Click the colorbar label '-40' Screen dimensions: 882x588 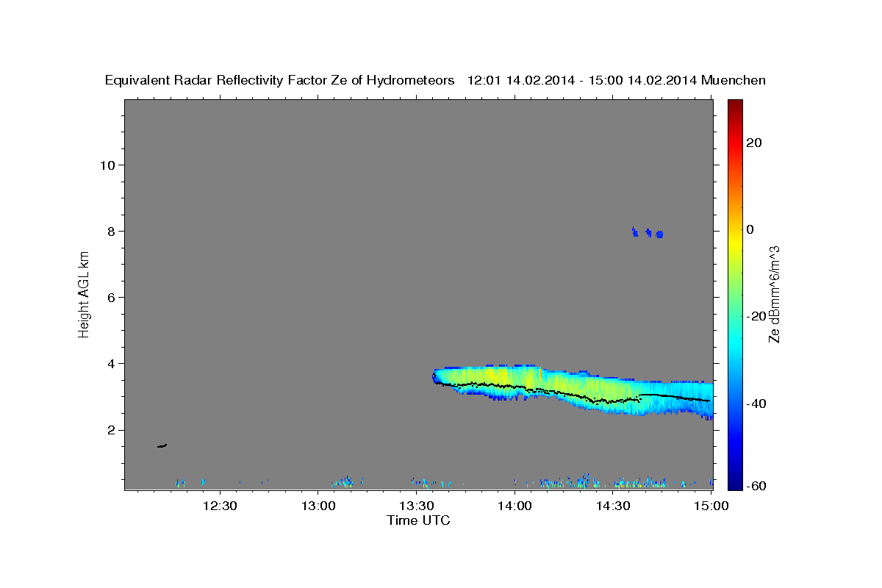[758, 403]
